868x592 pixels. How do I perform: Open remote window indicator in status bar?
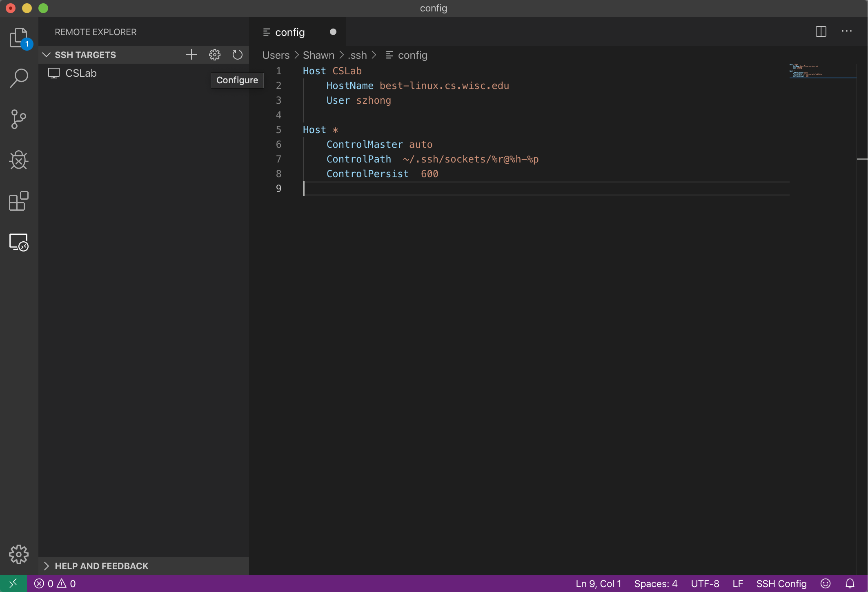[13, 583]
